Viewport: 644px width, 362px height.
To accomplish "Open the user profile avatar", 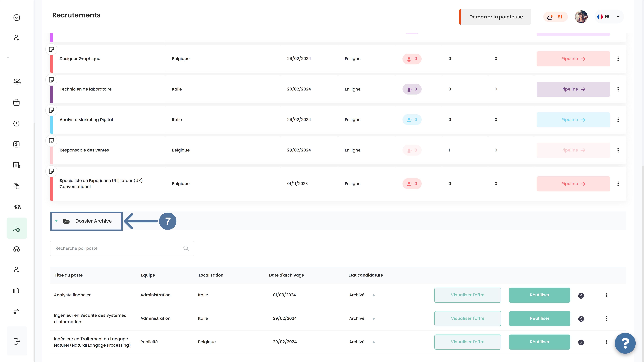I will [581, 17].
